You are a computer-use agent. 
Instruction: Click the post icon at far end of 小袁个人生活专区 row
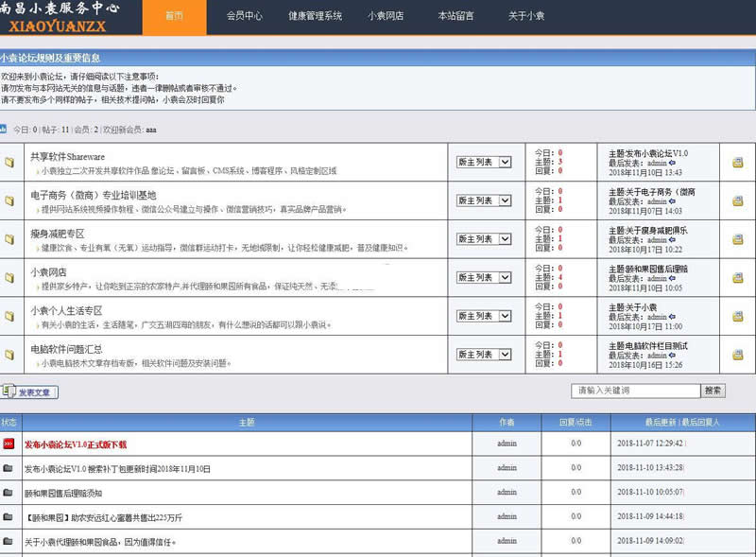738,317
